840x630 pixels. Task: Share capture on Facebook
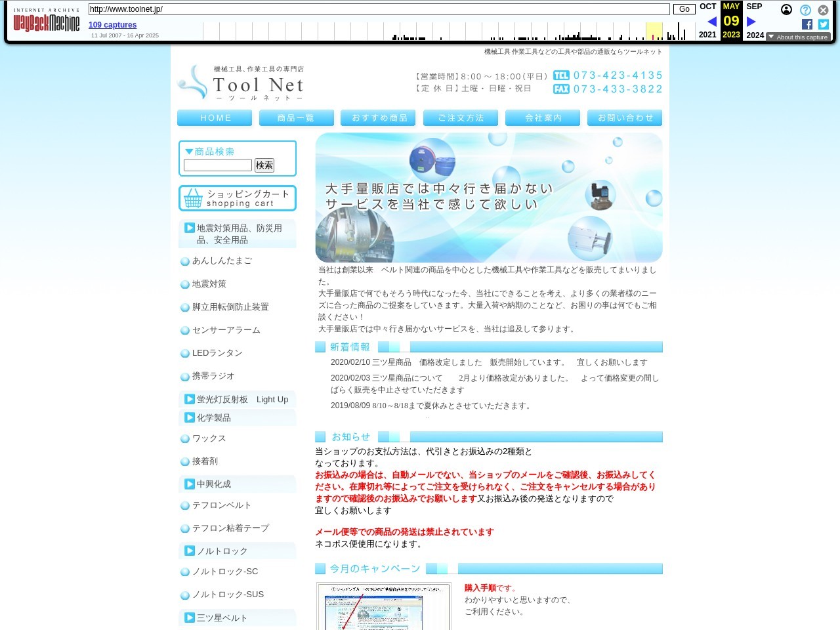click(x=807, y=24)
